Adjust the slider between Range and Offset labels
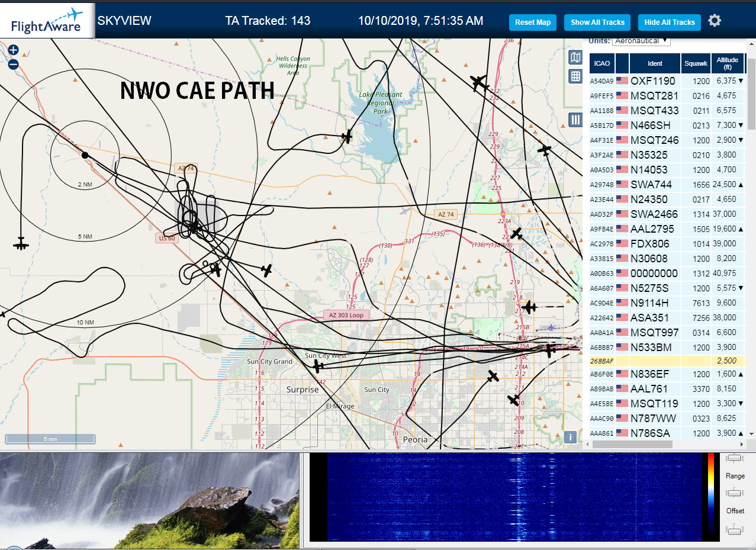Image resolution: width=756 pixels, height=550 pixels. (x=735, y=493)
